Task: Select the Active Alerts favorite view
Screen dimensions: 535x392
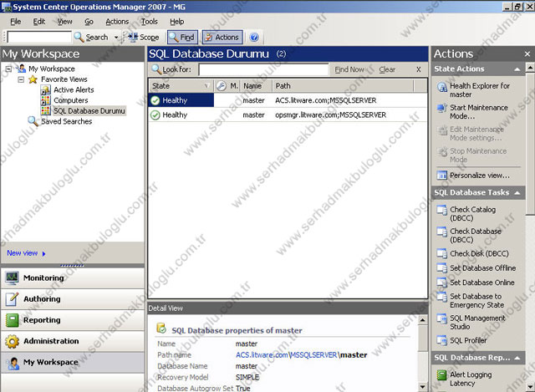Action: click(73, 90)
